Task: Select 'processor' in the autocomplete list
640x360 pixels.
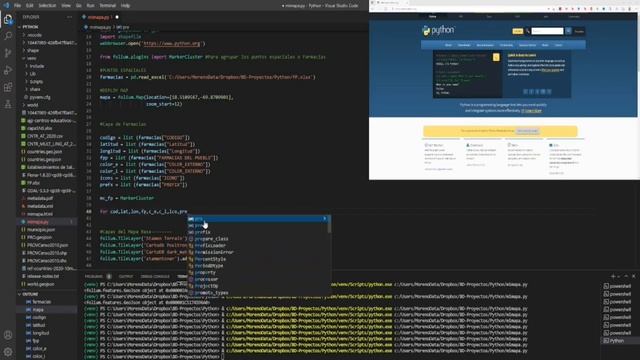Action: (x=259, y=279)
